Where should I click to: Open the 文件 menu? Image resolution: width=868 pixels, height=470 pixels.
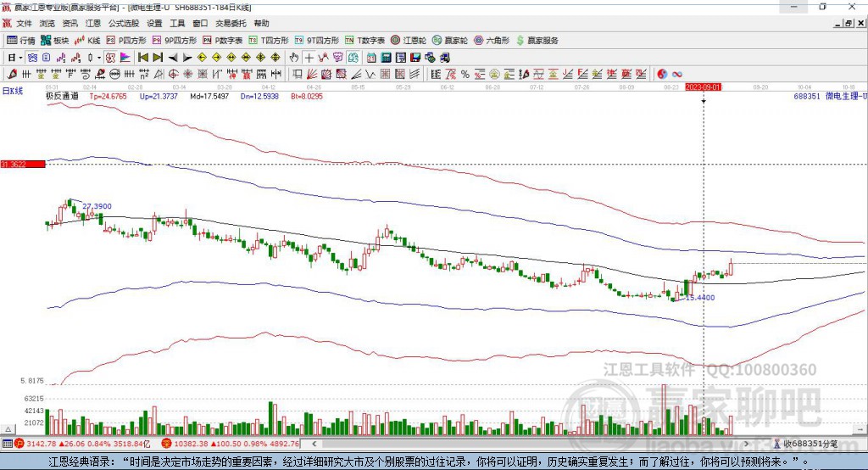pos(25,23)
